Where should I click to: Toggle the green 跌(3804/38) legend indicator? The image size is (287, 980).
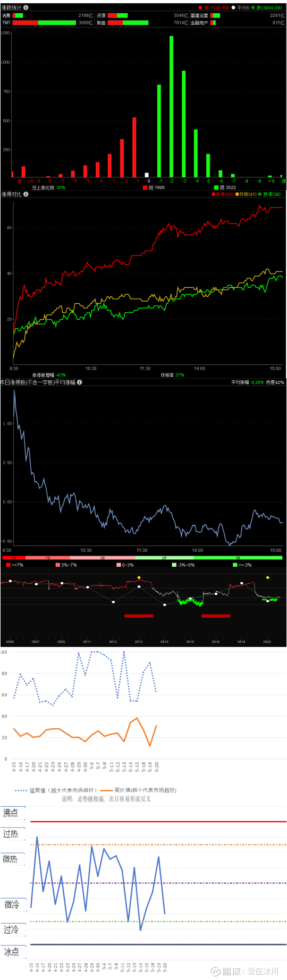click(253, 8)
